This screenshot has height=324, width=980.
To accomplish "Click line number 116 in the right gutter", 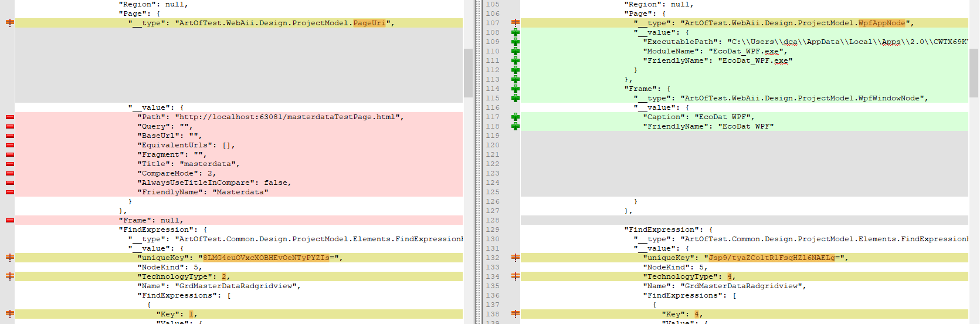I will (x=493, y=107).
